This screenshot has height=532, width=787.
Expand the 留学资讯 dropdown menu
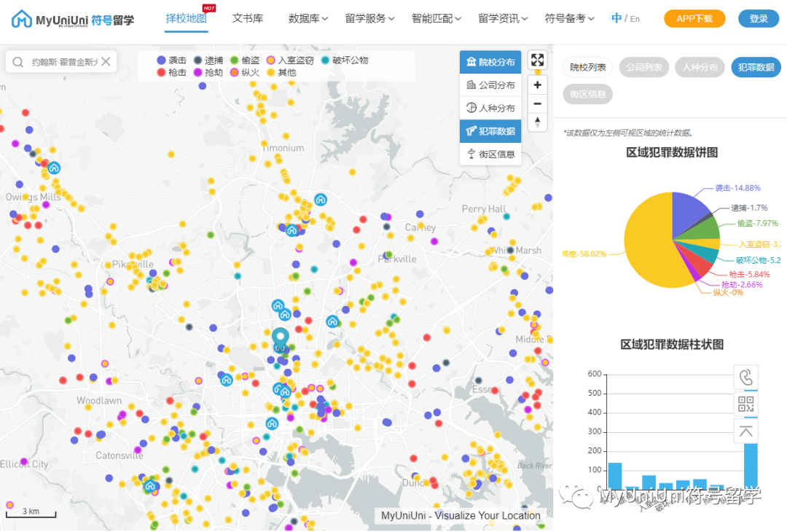pyautogui.click(x=502, y=18)
